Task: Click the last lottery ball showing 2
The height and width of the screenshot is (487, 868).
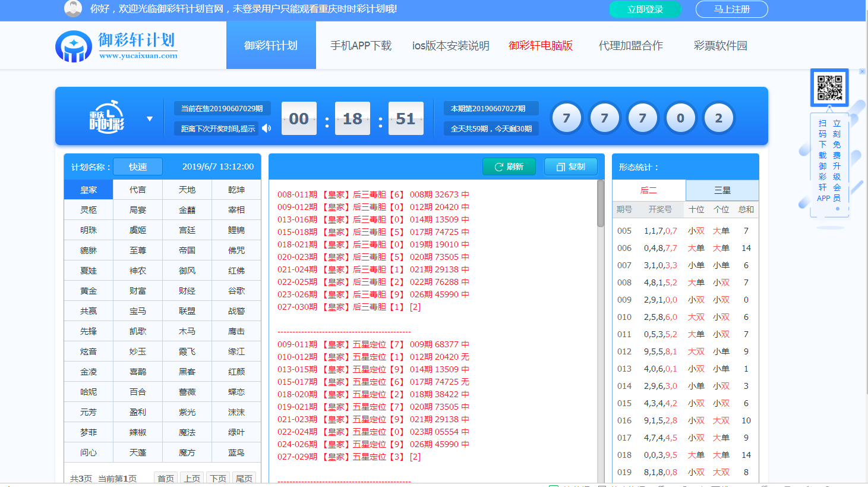Action: pos(718,118)
